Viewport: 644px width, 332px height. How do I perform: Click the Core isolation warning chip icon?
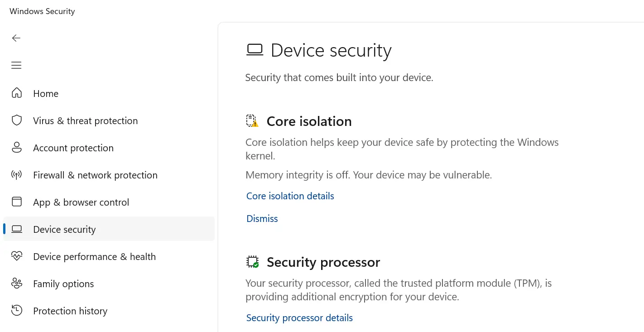(252, 121)
